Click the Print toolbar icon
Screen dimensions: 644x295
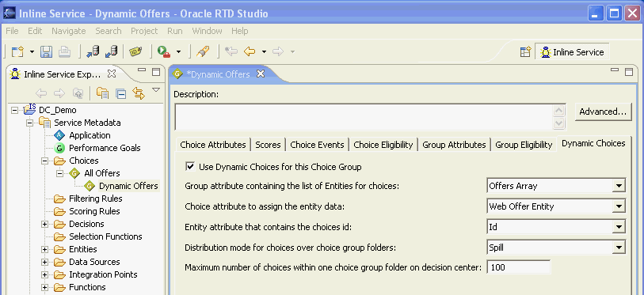(x=64, y=51)
